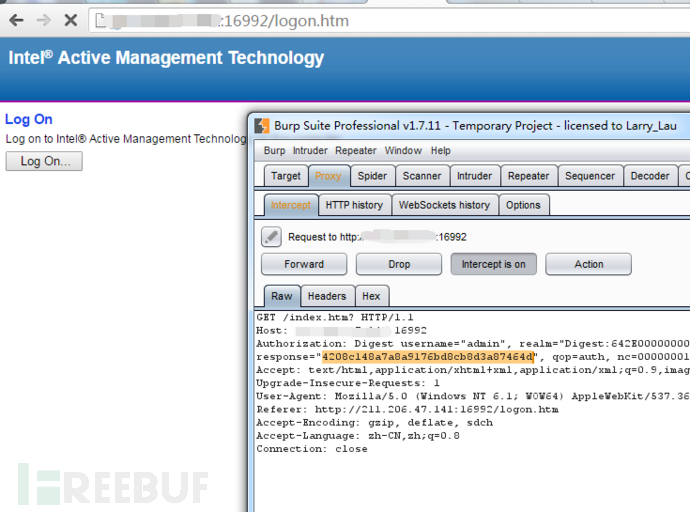Switch to the Repeater tool tab

pos(529,176)
